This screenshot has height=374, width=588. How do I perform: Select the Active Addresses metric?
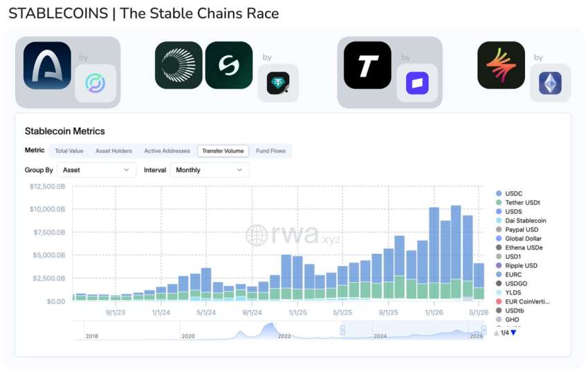click(x=167, y=151)
